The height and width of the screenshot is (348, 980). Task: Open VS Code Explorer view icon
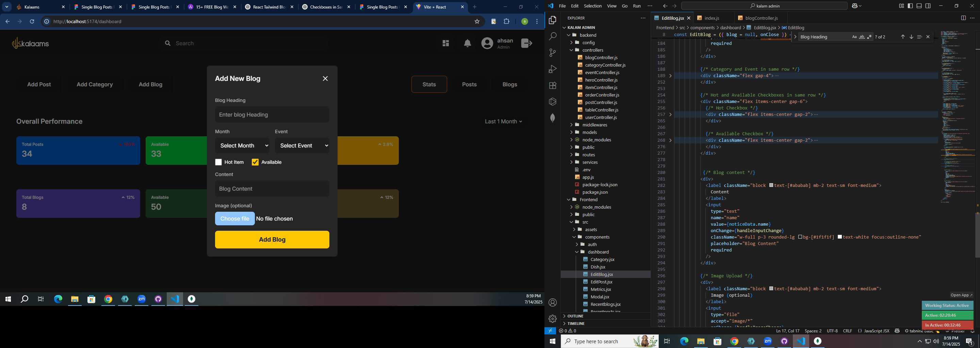pyautogui.click(x=553, y=20)
